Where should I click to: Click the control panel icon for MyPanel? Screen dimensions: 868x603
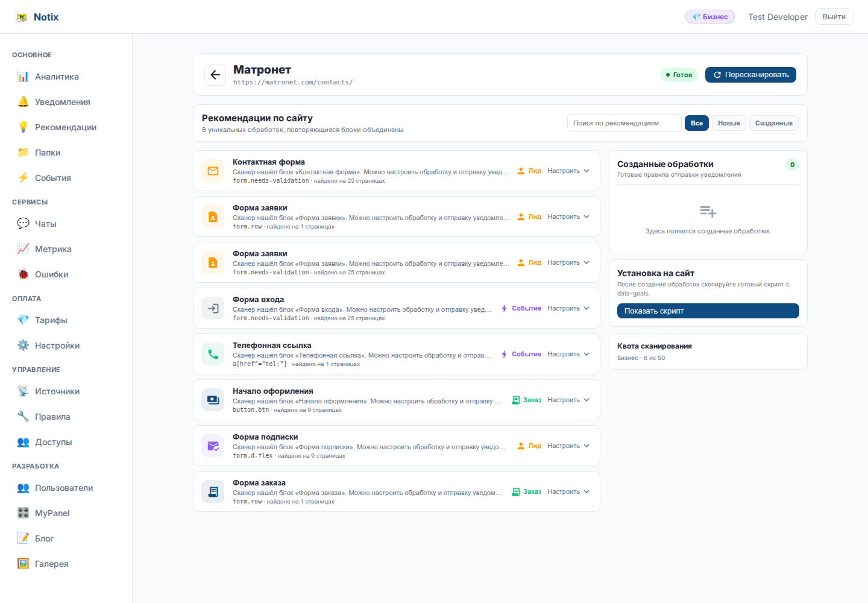pyautogui.click(x=23, y=513)
